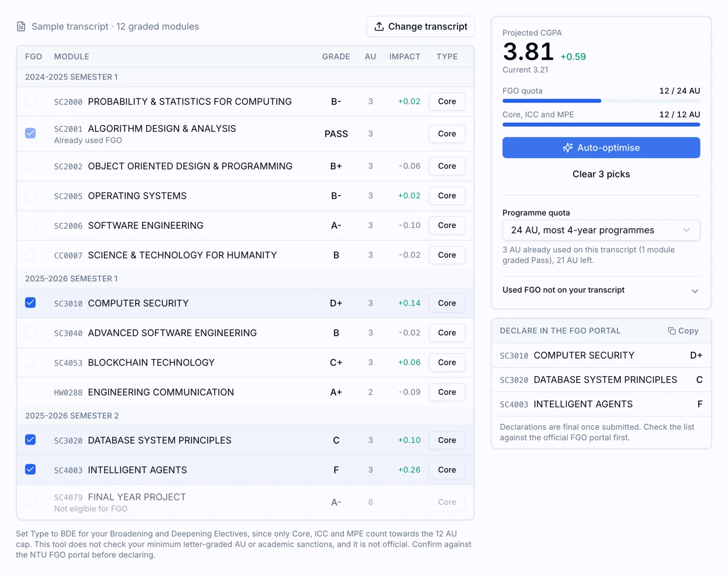Open the Type selector for Object Oriented Design

tap(447, 166)
